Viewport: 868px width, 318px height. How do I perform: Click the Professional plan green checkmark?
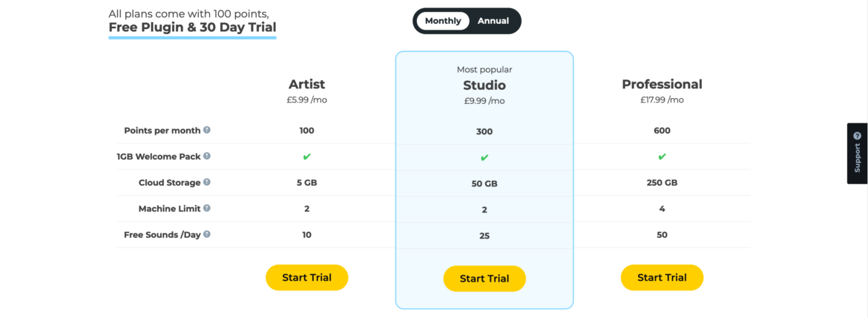coord(662,157)
